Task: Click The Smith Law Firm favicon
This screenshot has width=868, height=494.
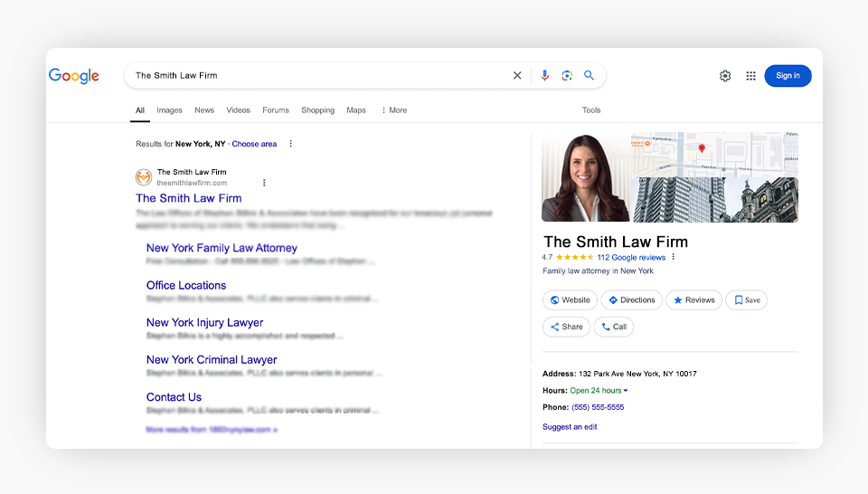Action: [144, 177]
